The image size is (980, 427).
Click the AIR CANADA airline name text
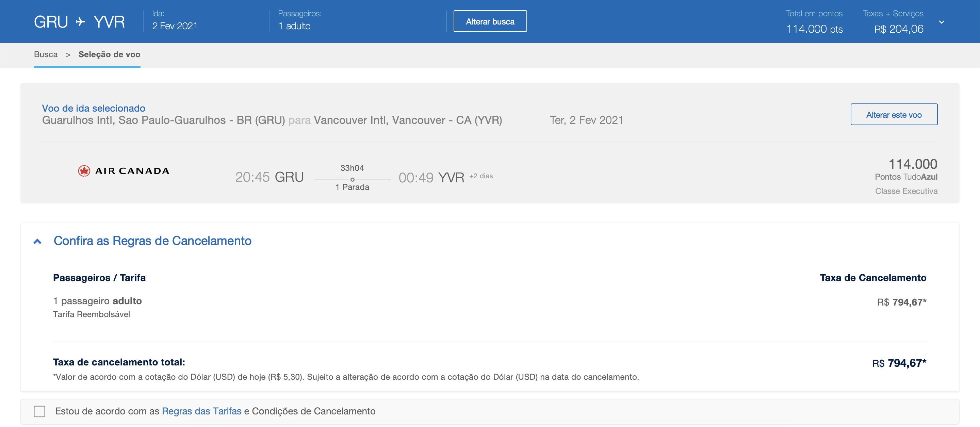pos(132,171)
